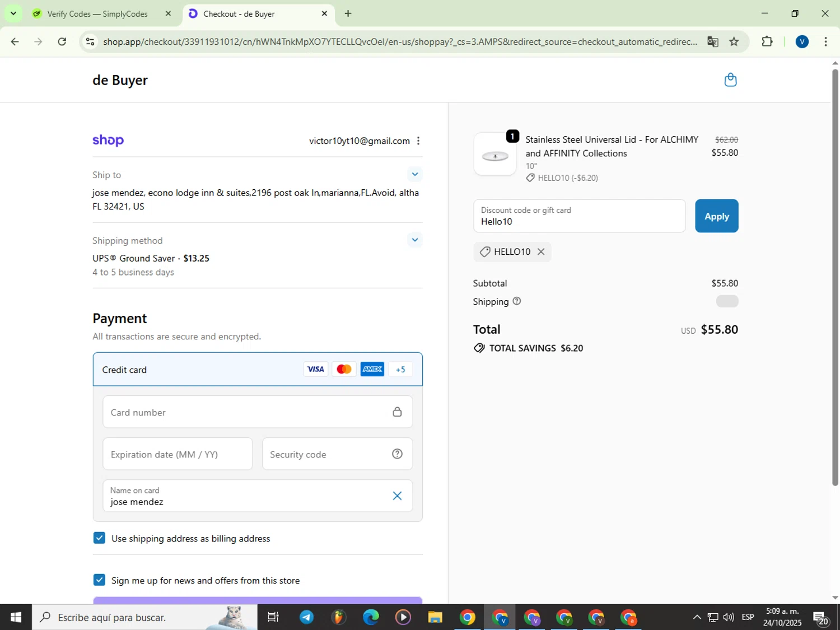
Task: Open File Explorer from the taskbar
Action: (435, 617)
